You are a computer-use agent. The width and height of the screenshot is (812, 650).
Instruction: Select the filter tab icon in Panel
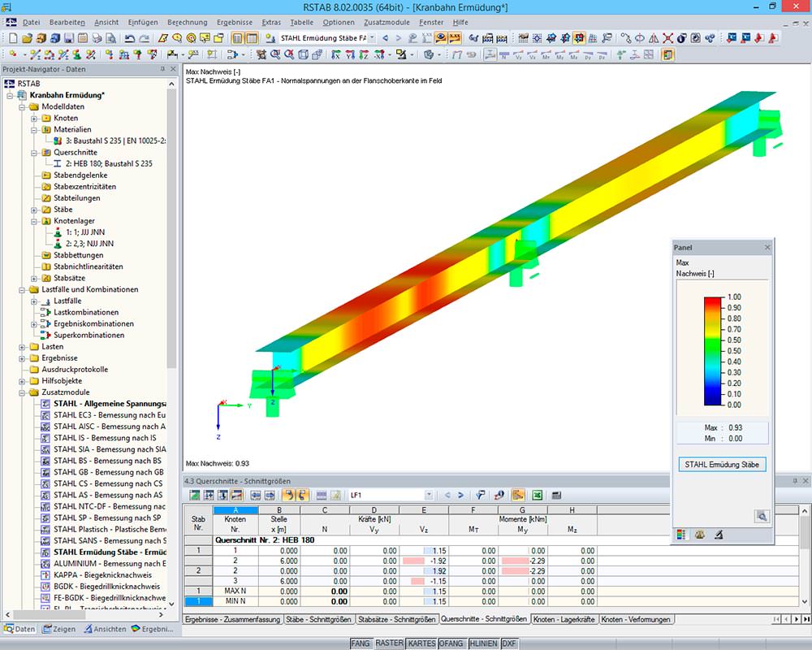[719, 535]
